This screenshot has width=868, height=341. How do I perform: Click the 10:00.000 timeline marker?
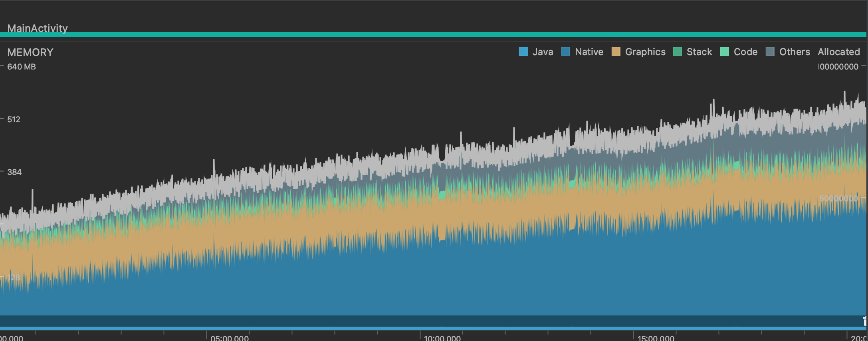click(x=442, y=338)
